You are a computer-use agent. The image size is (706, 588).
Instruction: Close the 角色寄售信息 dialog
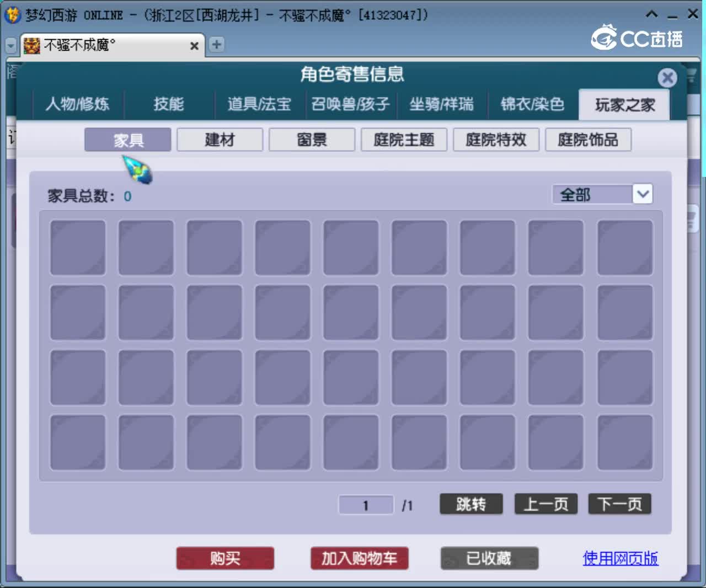point(667,78)
